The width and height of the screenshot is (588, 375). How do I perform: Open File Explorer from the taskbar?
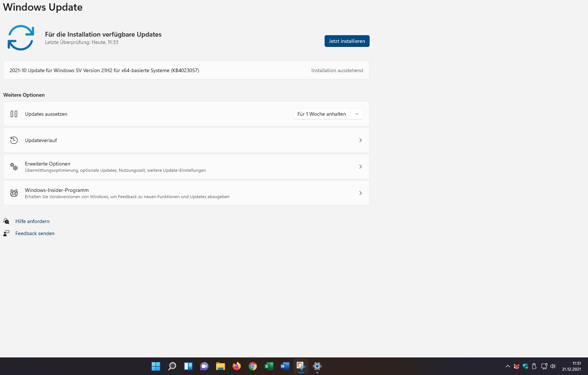221,366
